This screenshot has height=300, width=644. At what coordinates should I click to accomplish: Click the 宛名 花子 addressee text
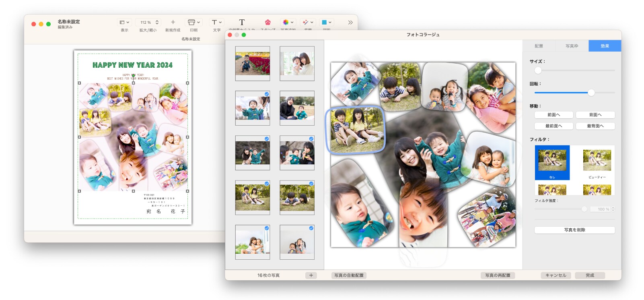coord(166,211)
